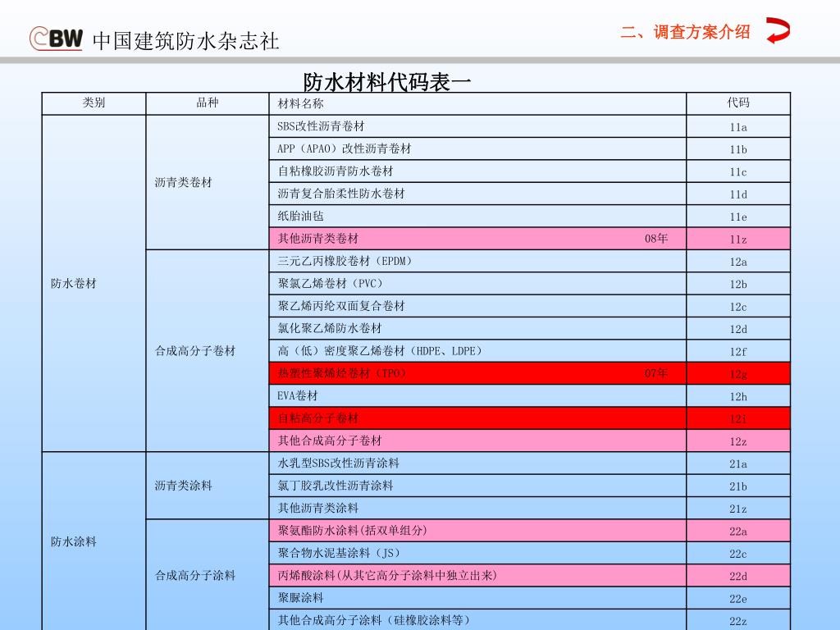Click the red curved return arrow icon
The height and width of the screenshot is (630, 840).
[778, 30]
